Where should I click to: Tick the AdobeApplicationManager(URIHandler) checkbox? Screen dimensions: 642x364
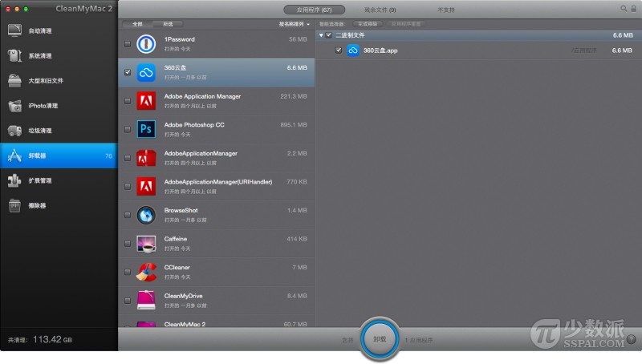pyautogui.click(x=128, y=186)
